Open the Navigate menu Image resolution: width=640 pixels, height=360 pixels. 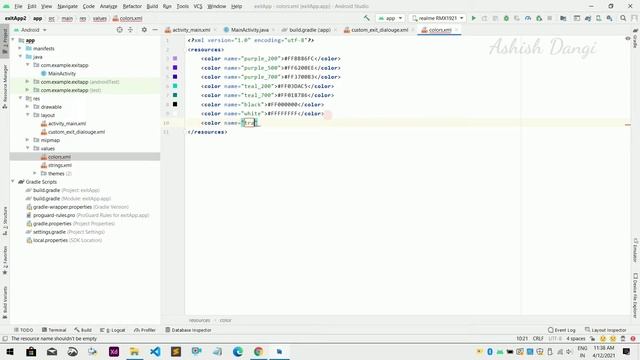click(67, 6)
